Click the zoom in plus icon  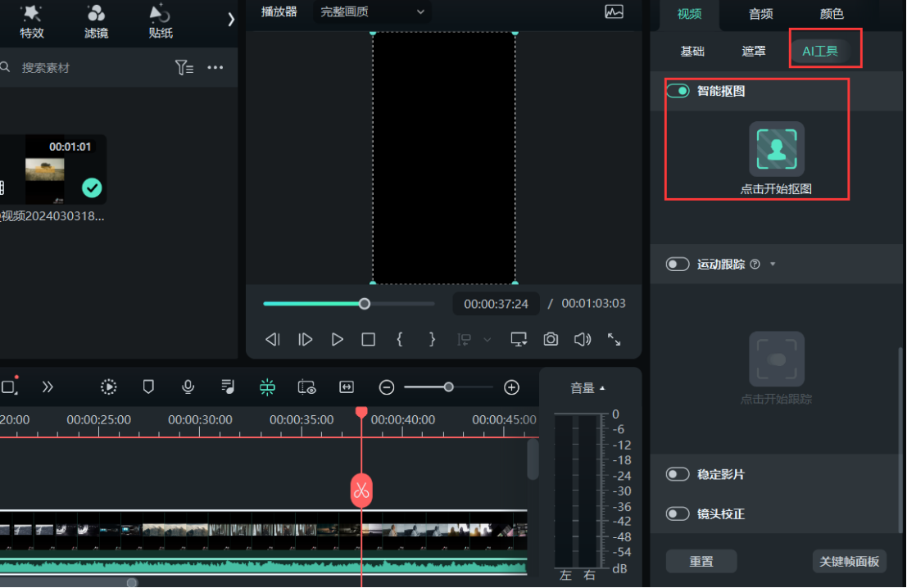point(511,387)
